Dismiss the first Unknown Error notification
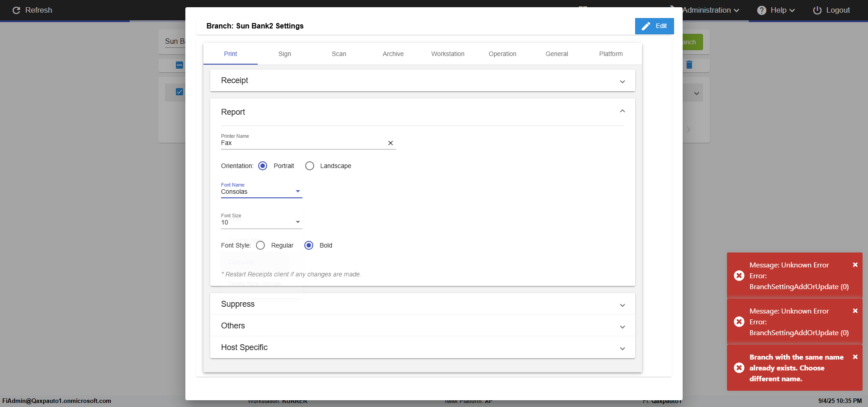Viewport: 868px width, 407px height. (x=855, y=265)
